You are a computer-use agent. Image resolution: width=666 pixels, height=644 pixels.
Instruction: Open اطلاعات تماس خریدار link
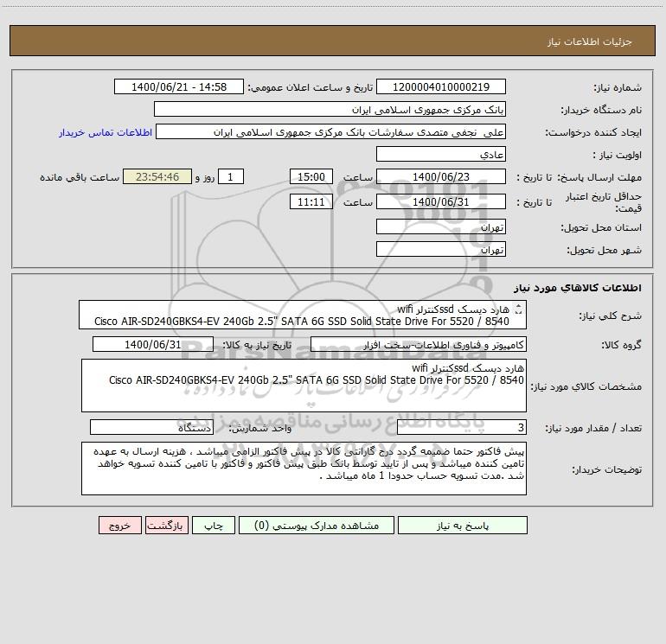(106, 132)
